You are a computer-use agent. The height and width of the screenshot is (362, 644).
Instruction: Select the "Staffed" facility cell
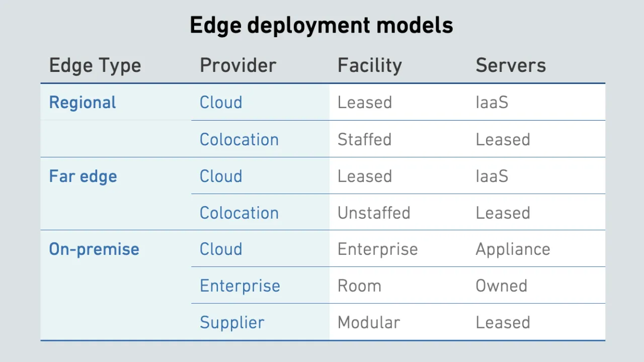coord(364,139)
